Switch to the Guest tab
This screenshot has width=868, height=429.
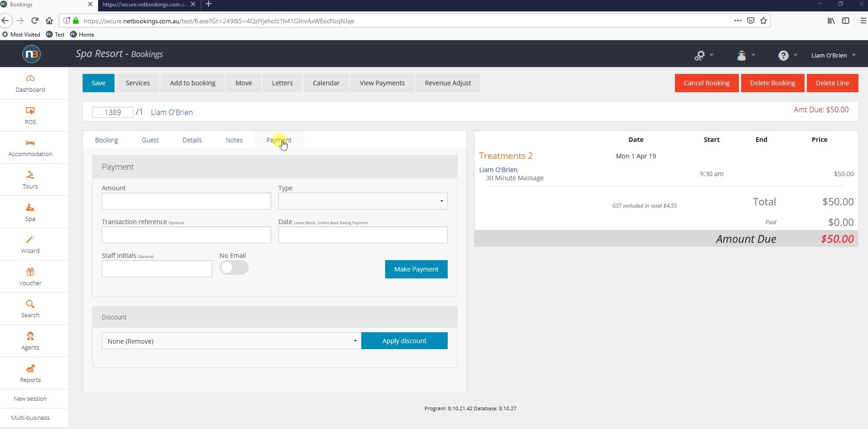click(x=150, y=140)
